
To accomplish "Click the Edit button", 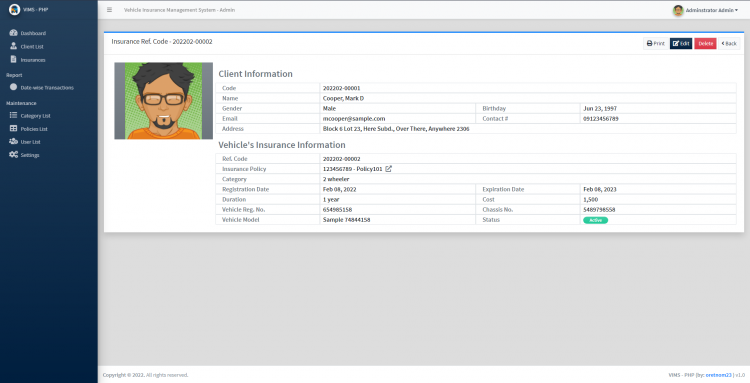I will (x=681, y=44).
